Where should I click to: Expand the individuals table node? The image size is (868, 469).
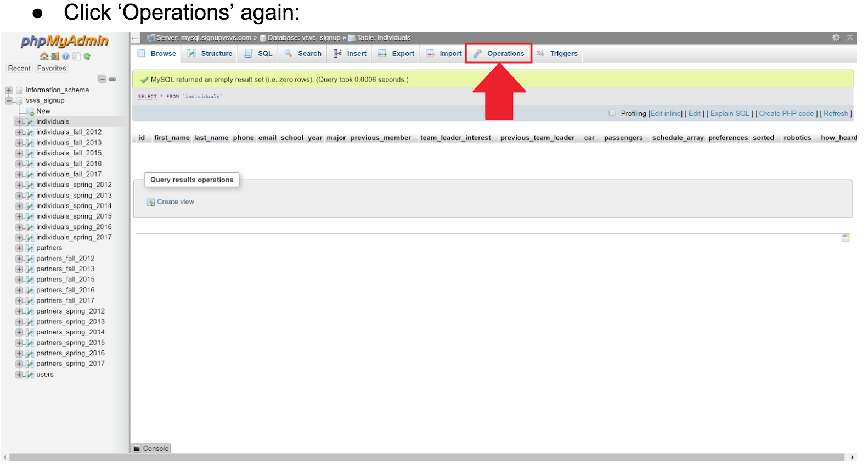click(x=19, y=122)
